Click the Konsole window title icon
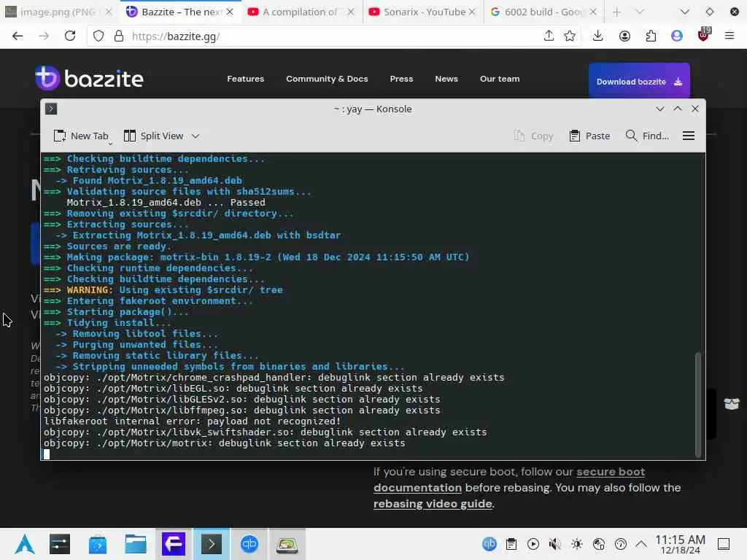The height and width of the screenshot is (560, 747). (x=51, y=109)
